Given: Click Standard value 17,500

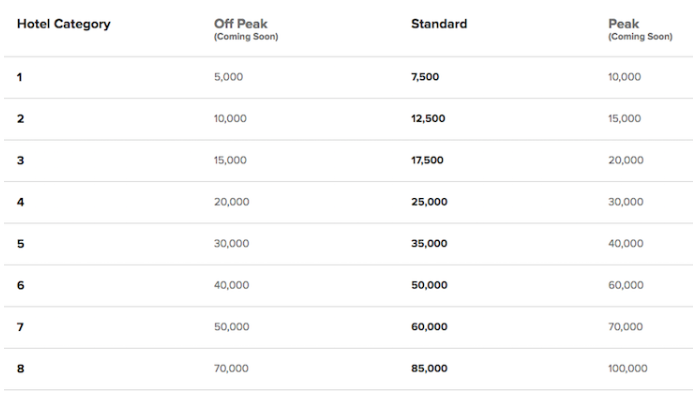Looking at the screenshot, I should point(427,160).
